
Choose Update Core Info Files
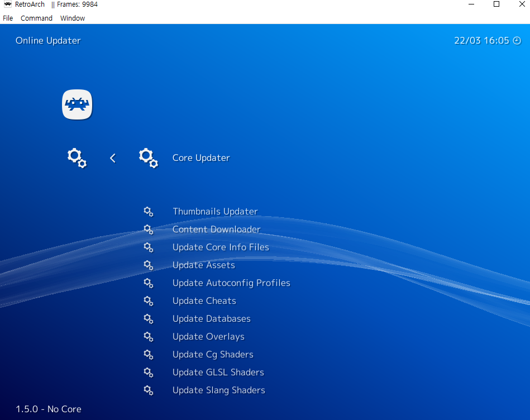coord(221,247)
